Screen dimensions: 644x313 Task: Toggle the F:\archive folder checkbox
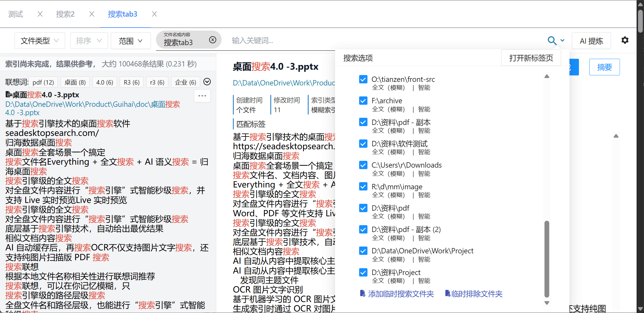click(x=363, y=101)
